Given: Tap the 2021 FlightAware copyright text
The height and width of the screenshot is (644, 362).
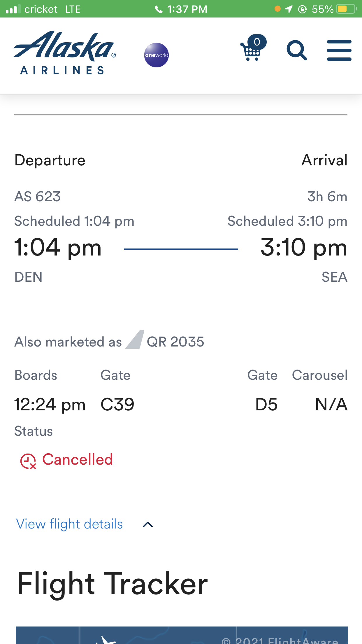Looking at the screenshot, I should point(280,640).
